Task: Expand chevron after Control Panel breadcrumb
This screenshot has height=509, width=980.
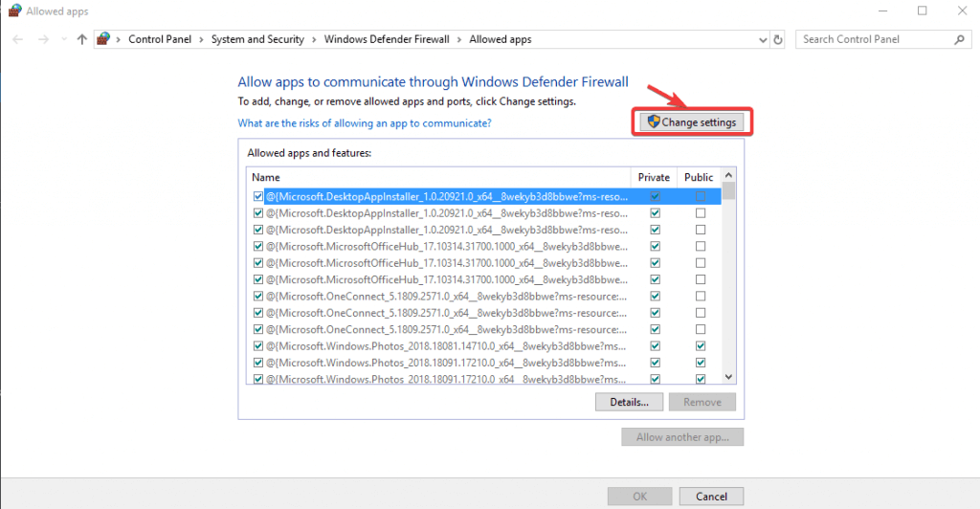Action: (x=201, y=39)
